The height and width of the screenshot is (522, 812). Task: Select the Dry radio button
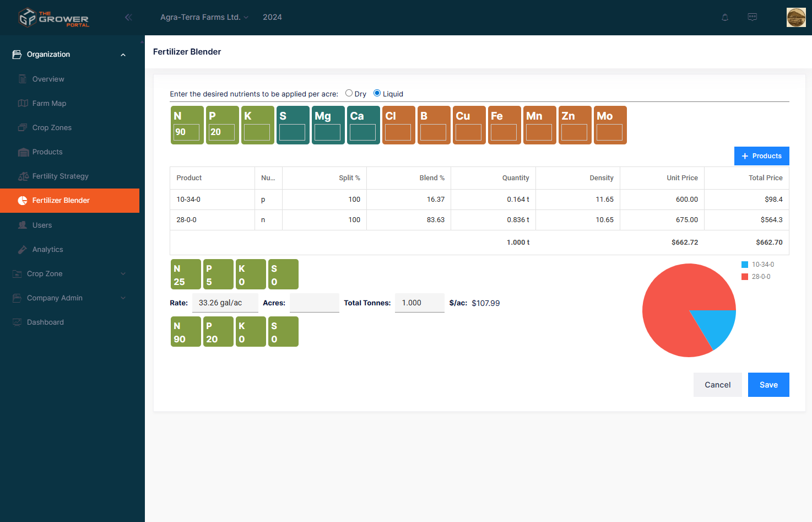pos(349,93)
